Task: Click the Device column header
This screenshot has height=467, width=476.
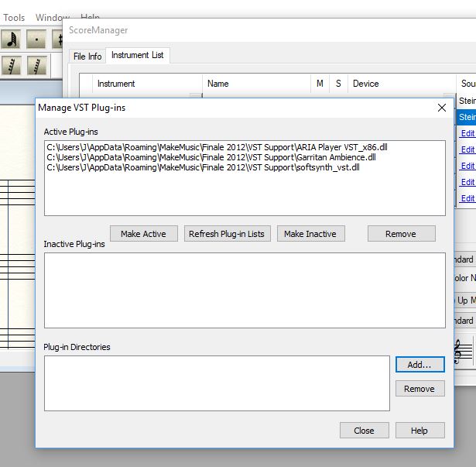Action: [x=365, y=84]
